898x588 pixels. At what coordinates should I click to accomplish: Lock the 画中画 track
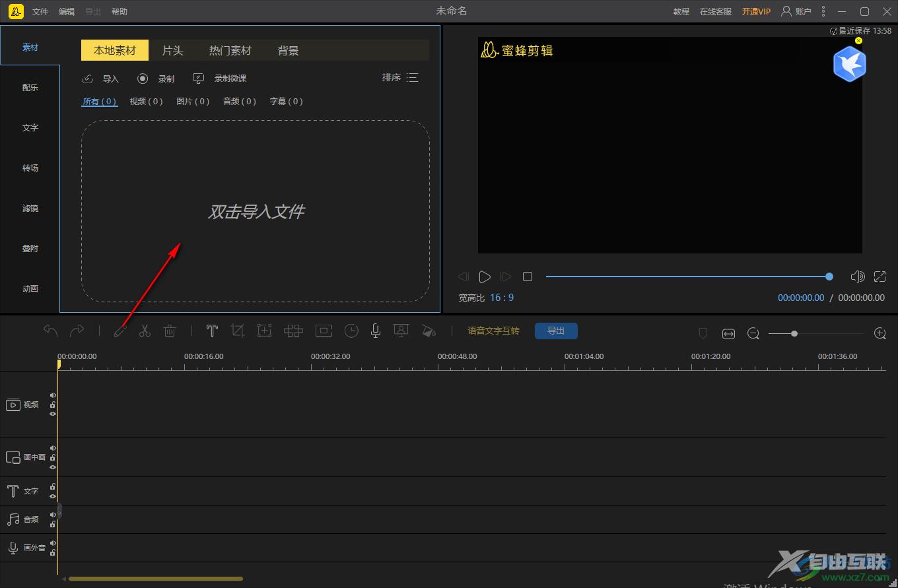53,457
